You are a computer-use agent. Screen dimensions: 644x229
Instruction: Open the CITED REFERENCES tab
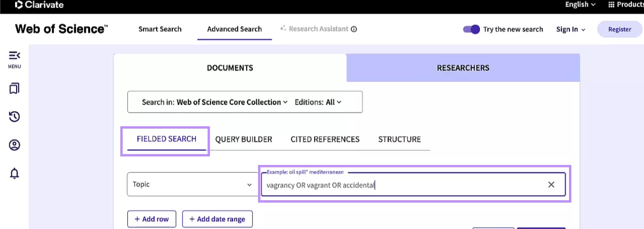pyautogui.click(x=325, y=139)
